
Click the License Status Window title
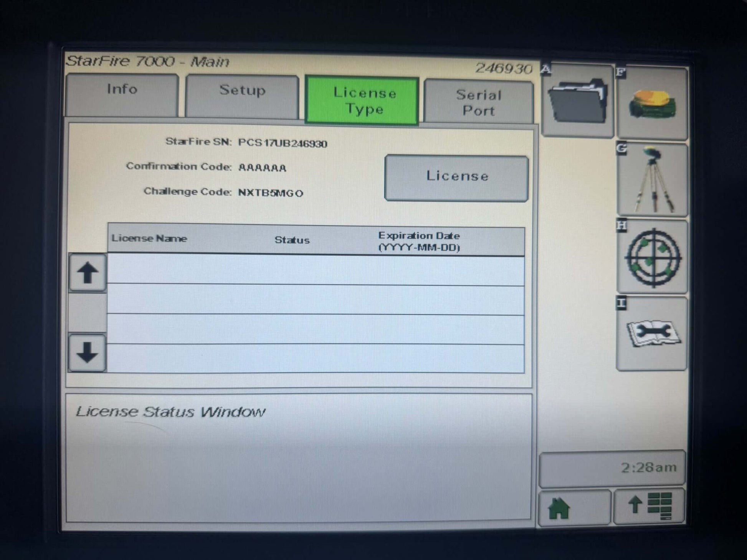[x=170, y=412]
